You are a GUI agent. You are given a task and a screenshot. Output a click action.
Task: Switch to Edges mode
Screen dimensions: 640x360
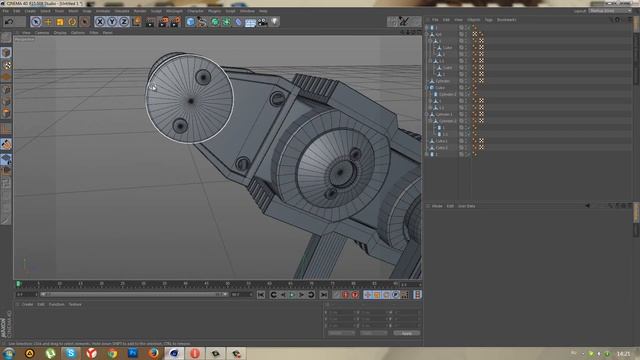tap(6, 102)
